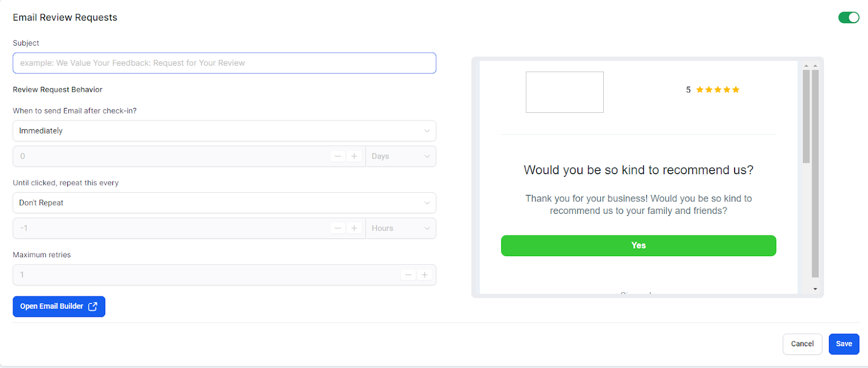Click the green Yes button in preview

pos(639,245)
